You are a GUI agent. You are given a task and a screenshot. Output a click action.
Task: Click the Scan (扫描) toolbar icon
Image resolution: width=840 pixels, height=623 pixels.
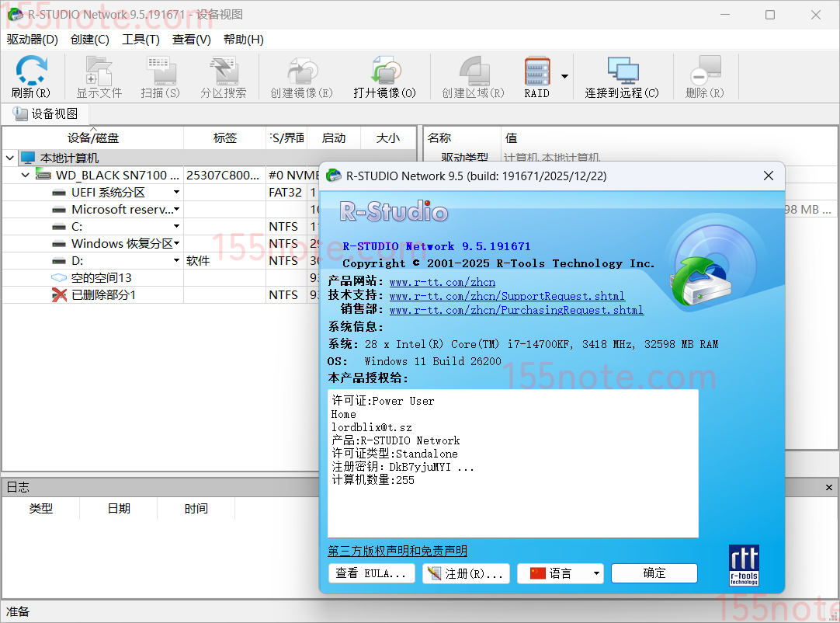pos(160,77)
